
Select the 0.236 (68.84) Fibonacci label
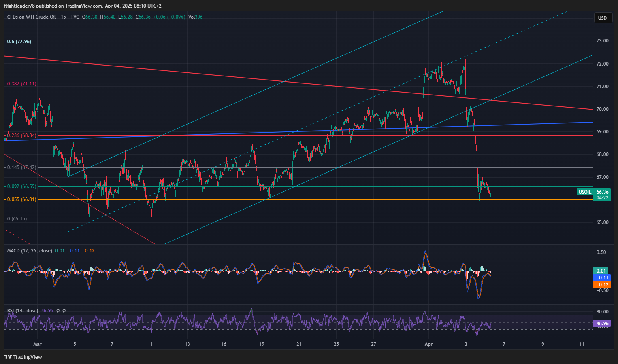click(x=21, y=135)
